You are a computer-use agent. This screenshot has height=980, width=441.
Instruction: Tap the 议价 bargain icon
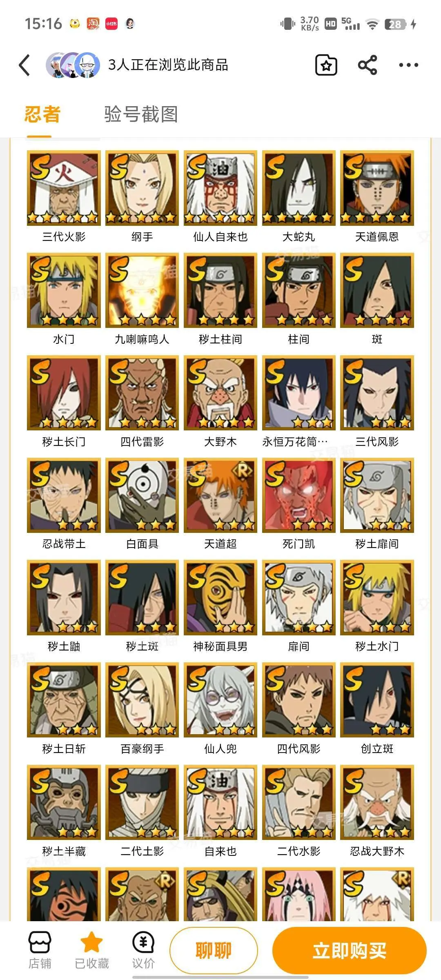tap(143, 950)
